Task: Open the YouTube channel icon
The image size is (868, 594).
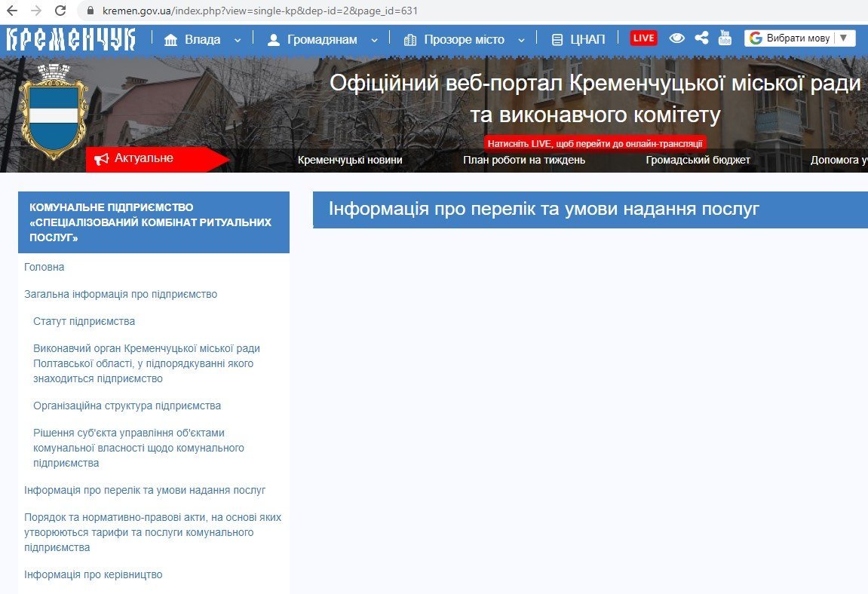Action: coord(725,38)
